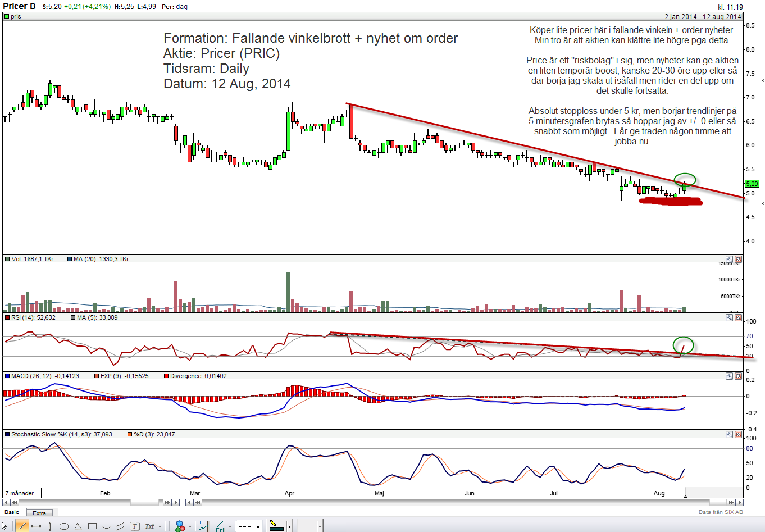Select the arc curve tool

pyautogui.click(x=106, y=527)
